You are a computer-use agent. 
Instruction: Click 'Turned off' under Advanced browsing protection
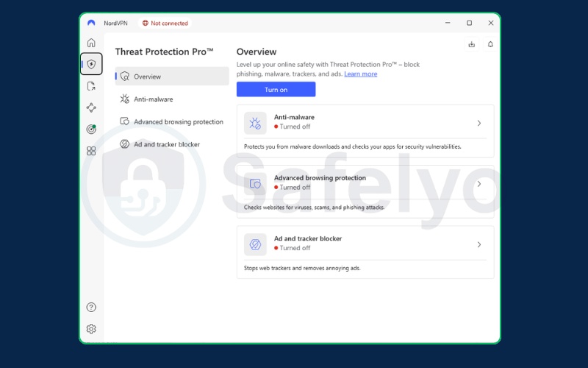(x=292, y=188)
